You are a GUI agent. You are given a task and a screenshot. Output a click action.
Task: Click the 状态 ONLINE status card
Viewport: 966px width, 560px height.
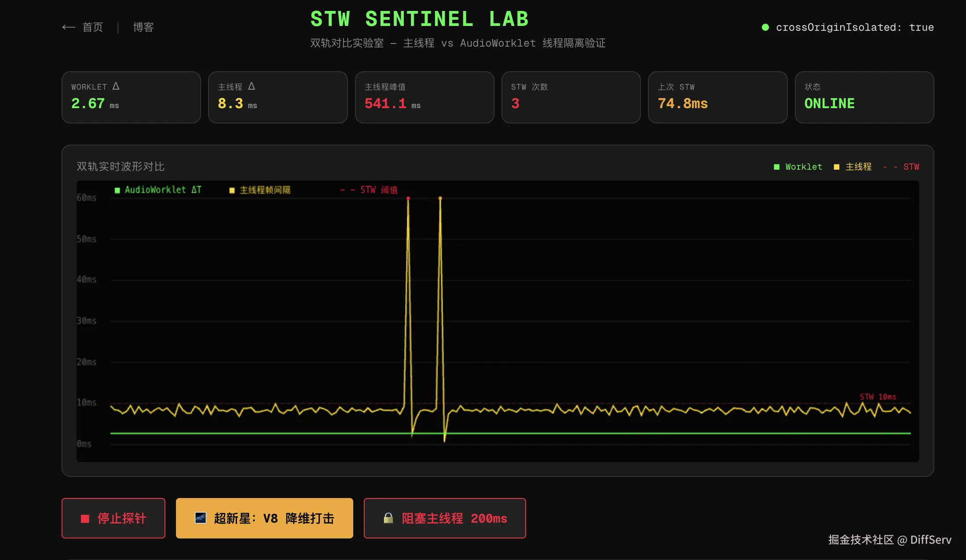[864, 97]
